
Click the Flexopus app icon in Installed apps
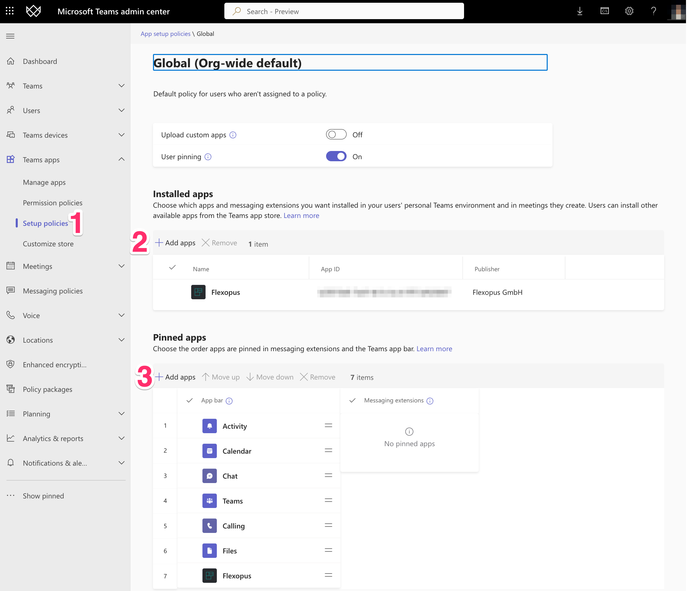[x=198, y=292]
